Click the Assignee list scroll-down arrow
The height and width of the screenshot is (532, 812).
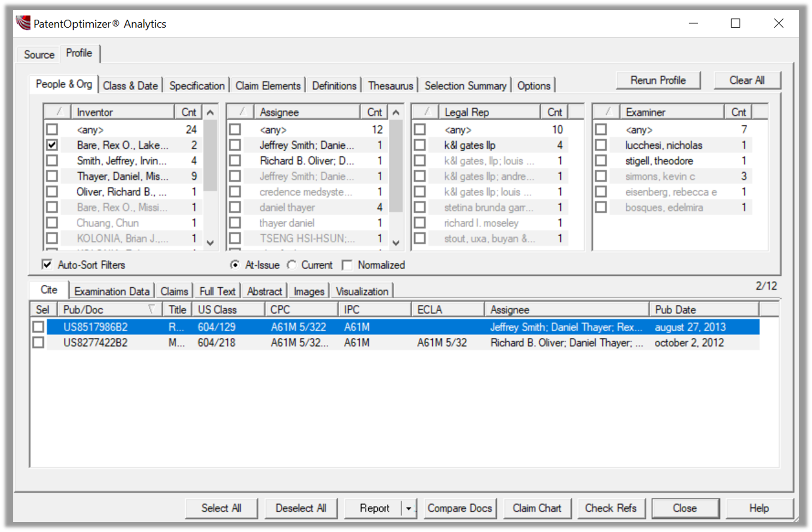(396, 243)
